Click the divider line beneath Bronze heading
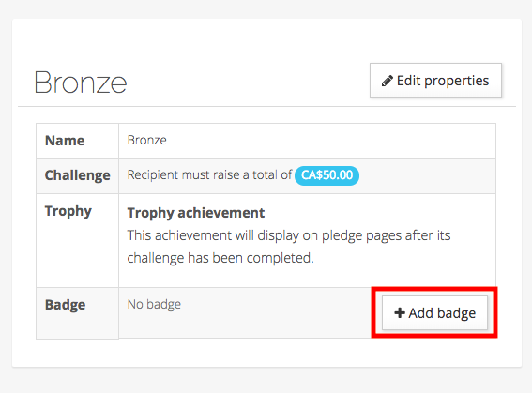 click(266, 107)
